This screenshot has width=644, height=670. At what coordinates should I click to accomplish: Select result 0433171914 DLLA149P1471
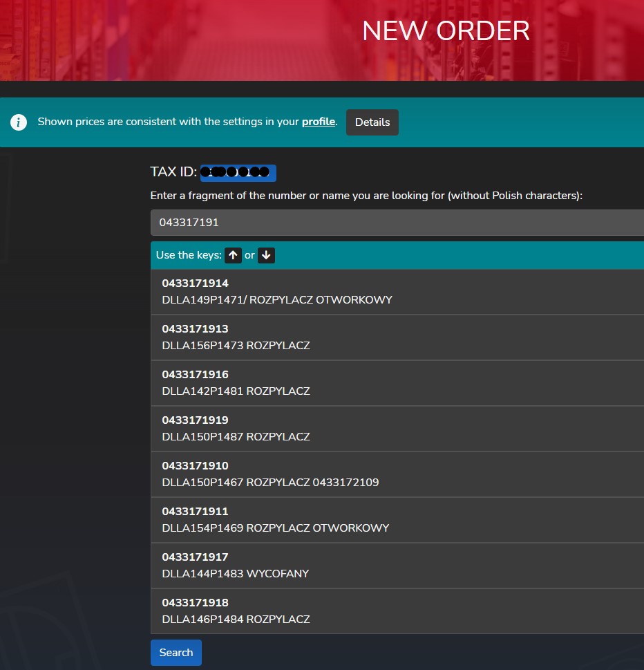point(397,292)
